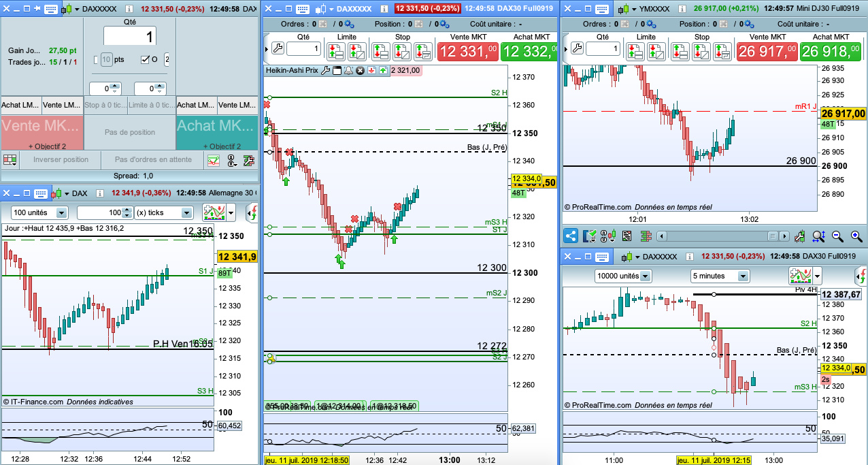Open indicator dropdown arrow in bottom-left DAX toolbar
Image resolution: width=868 pixels, height=465 pixels.
tap(231, 212)
